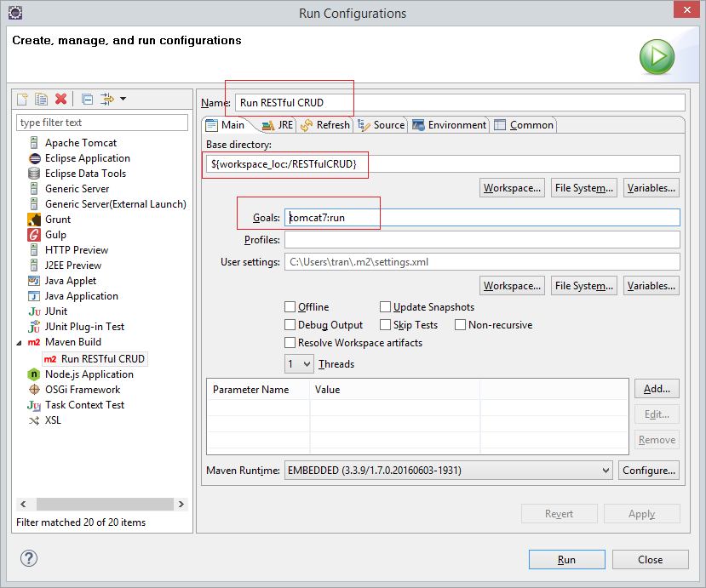Click the Node.js Application icon
This screenshot has height=588, width=706.
pyautogui.click(x=34, y=374)
